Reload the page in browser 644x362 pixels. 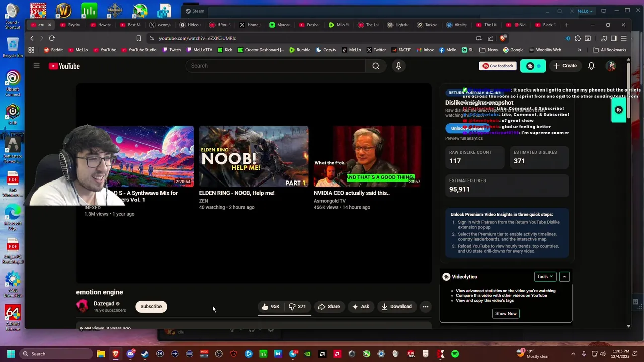click(51, 38)
